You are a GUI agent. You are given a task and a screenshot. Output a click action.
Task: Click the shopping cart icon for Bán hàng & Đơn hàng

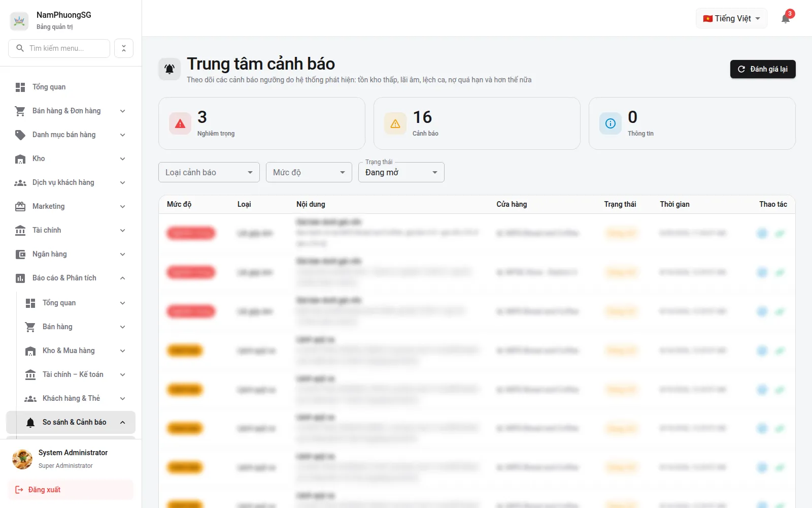point(20,111)
